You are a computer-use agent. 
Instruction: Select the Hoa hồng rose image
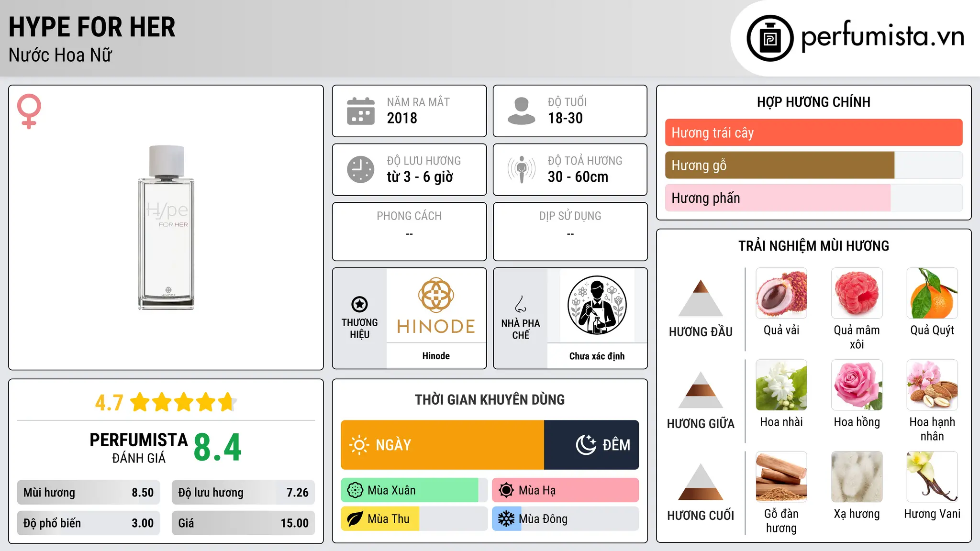pyautogui.click(x=857, y=385)
